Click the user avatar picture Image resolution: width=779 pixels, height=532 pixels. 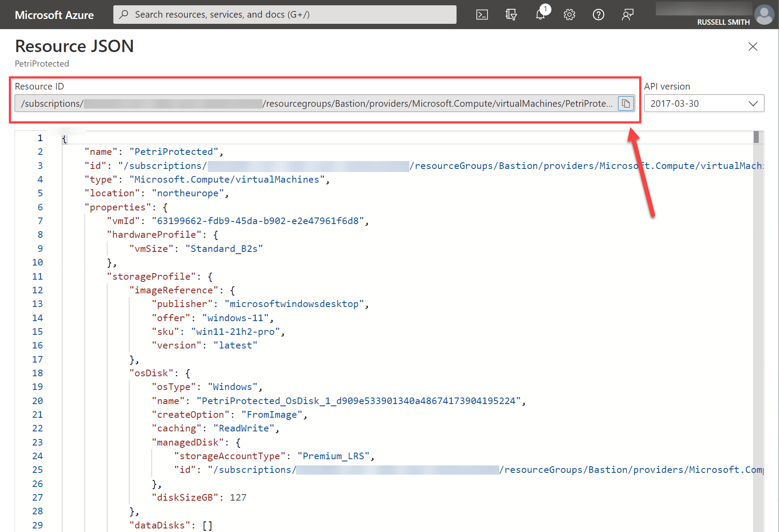(x=764, y=15)
